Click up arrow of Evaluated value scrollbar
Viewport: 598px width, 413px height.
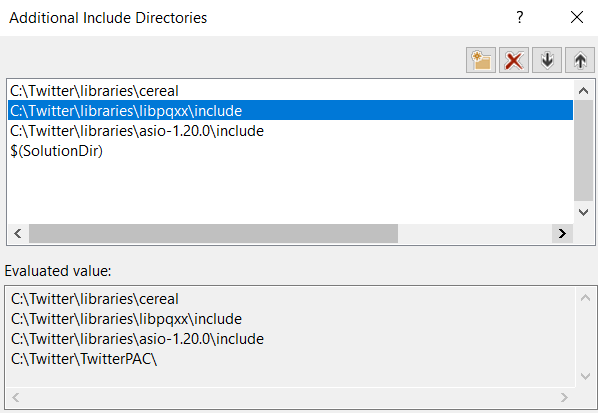585,298
